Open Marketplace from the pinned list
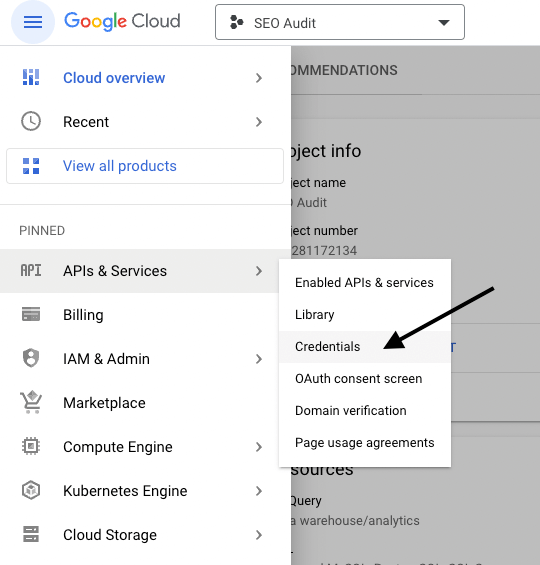Image resolution: width=540 pixels, height=565 pixels. pos(104,403)
